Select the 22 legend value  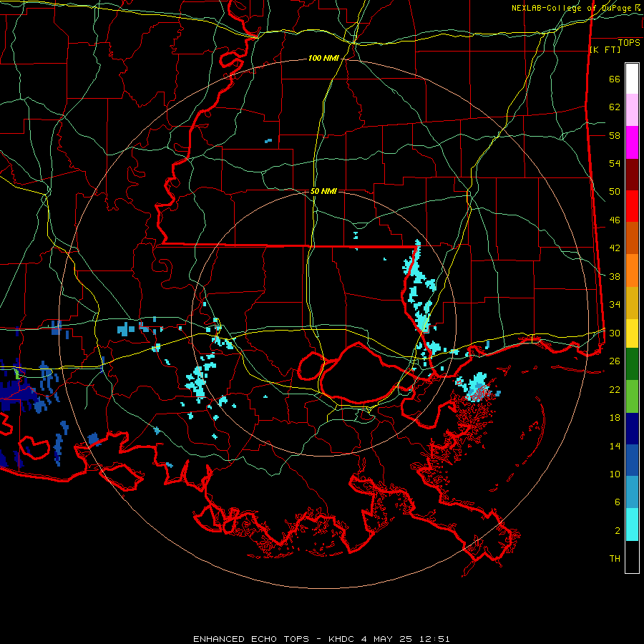tap(615, 389)
